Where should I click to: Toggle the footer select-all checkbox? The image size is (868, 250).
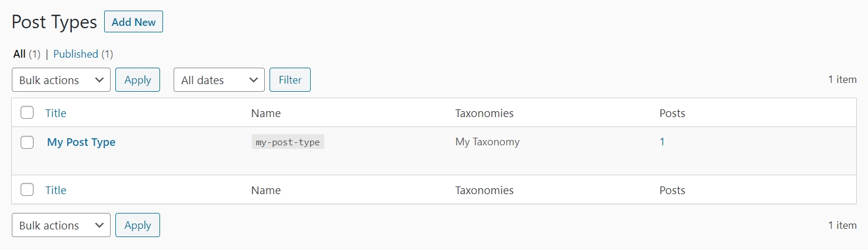click(27, 190)
